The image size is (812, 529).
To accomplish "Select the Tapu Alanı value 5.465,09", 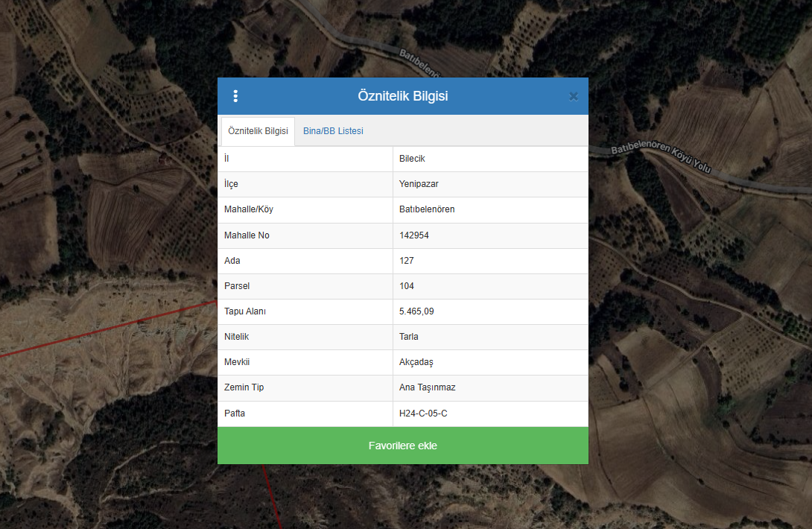I will pyautogui.click(x=416, y=311).
